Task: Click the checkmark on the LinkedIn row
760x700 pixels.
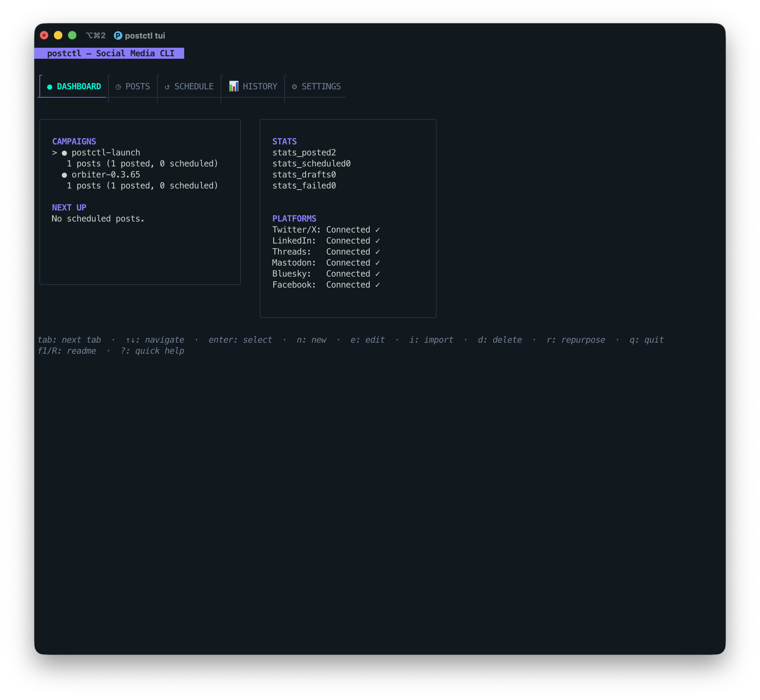Action: pos(377,241)
